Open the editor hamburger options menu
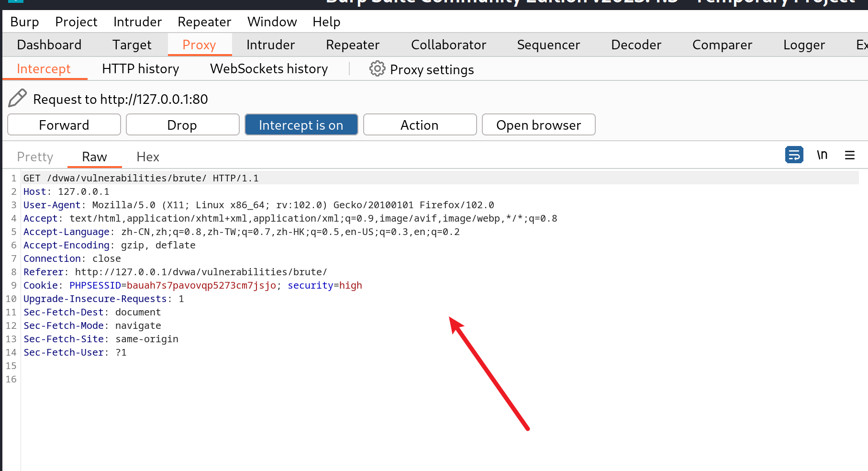This screenshot has width=868, height=471. (850, 155)
